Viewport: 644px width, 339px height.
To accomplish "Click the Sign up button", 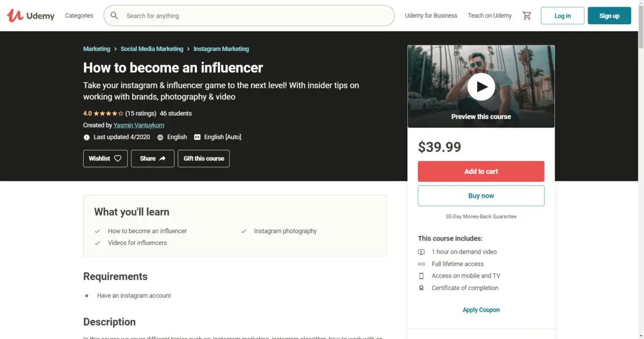I will point(609,16).
